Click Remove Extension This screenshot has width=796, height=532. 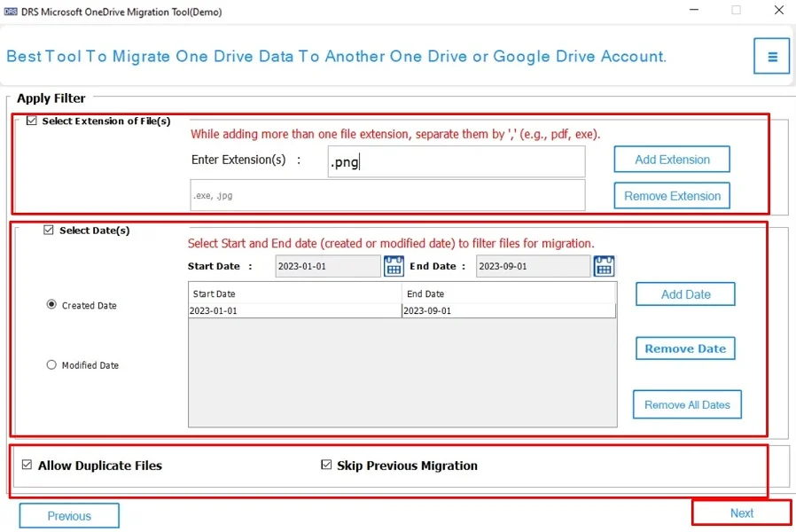click(x=671, y=195)
